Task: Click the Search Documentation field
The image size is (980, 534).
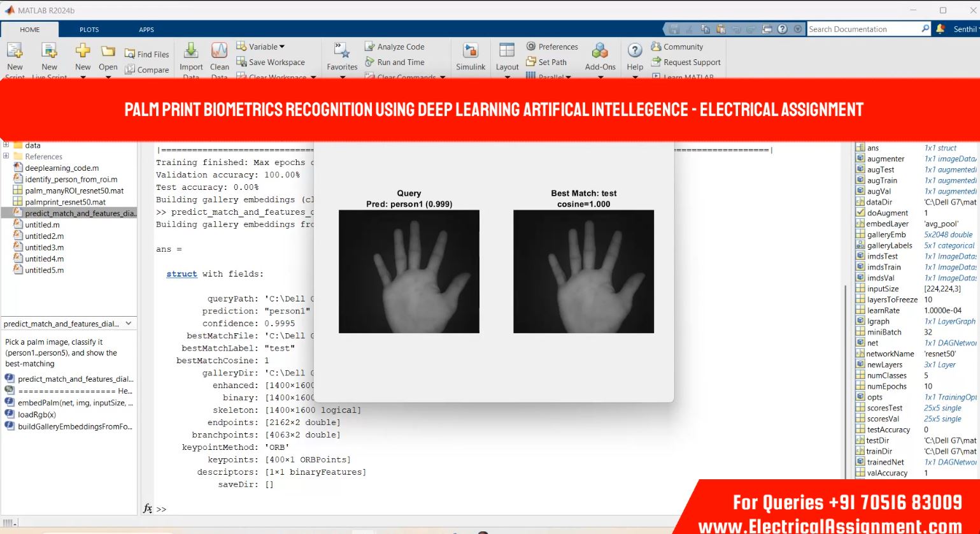Action: [x=863, y=29]
